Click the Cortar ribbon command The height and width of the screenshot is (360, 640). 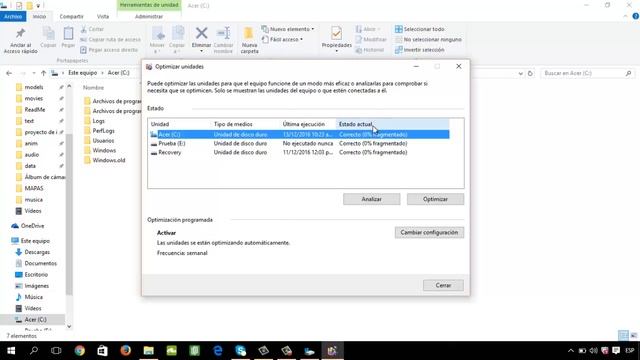[x=92, y=29]
